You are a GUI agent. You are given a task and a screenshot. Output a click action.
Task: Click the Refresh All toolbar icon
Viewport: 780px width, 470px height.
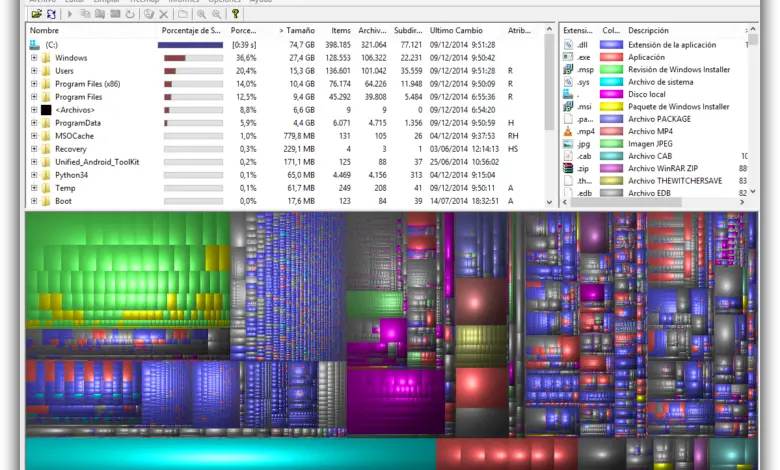coord(51,14)
